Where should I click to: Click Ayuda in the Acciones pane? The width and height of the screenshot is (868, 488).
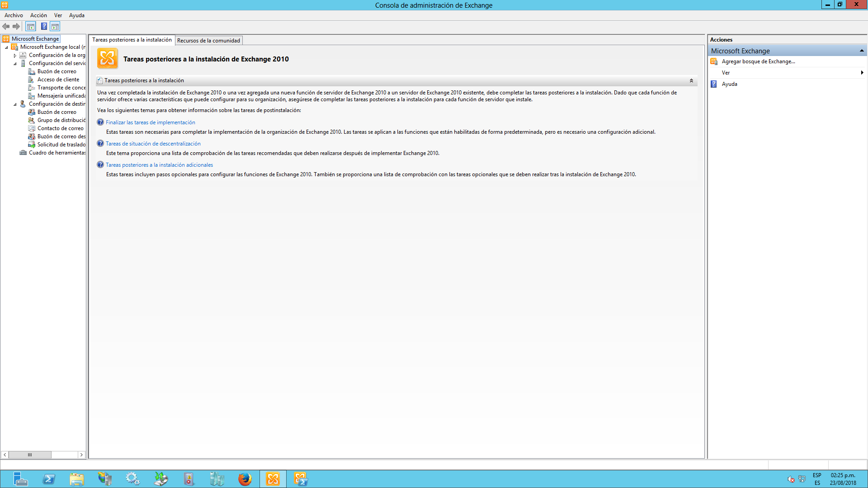click(x=729, y=84)
